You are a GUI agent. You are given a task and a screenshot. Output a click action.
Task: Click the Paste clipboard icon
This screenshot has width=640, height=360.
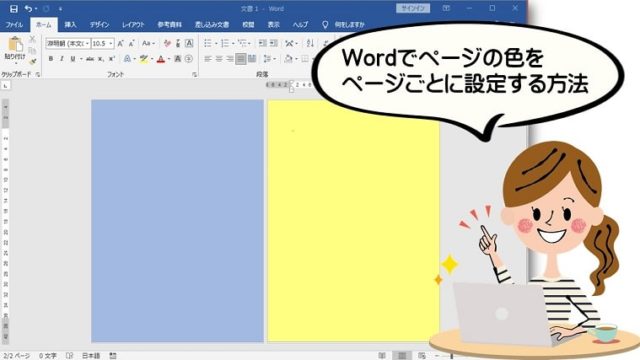(15, 44)
